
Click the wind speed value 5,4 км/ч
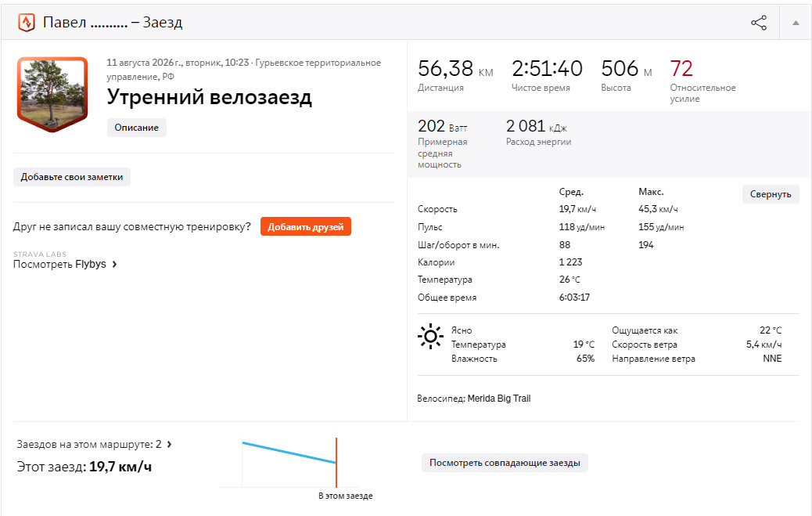[x=763, y=345]
